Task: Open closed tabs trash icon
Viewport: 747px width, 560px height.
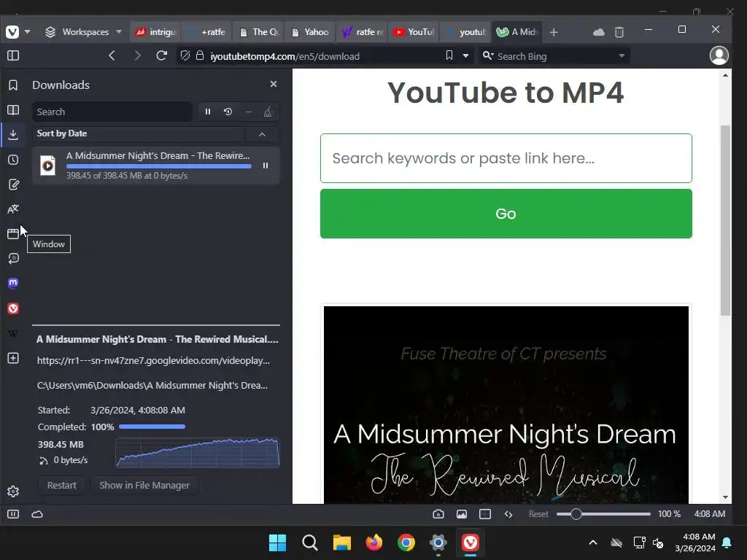Action: (619, 32)
